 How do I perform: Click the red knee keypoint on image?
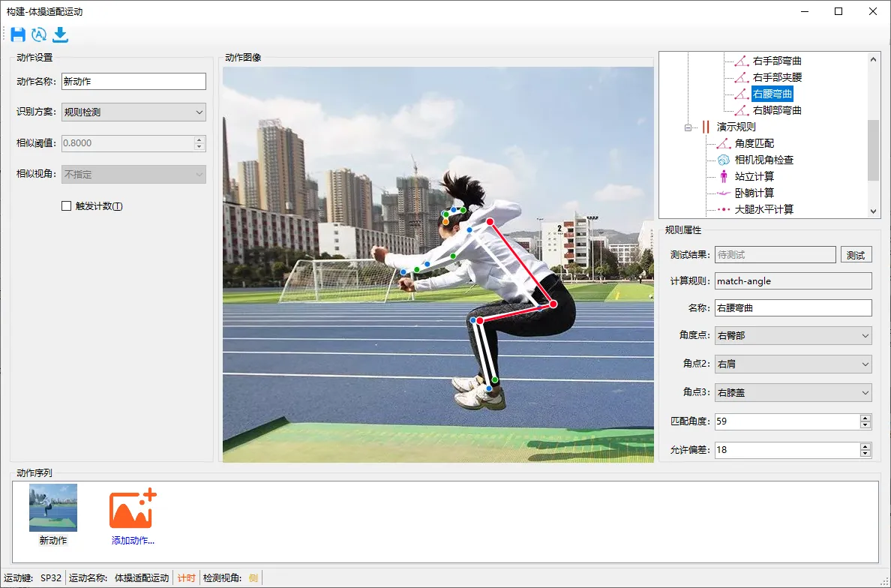480,321
